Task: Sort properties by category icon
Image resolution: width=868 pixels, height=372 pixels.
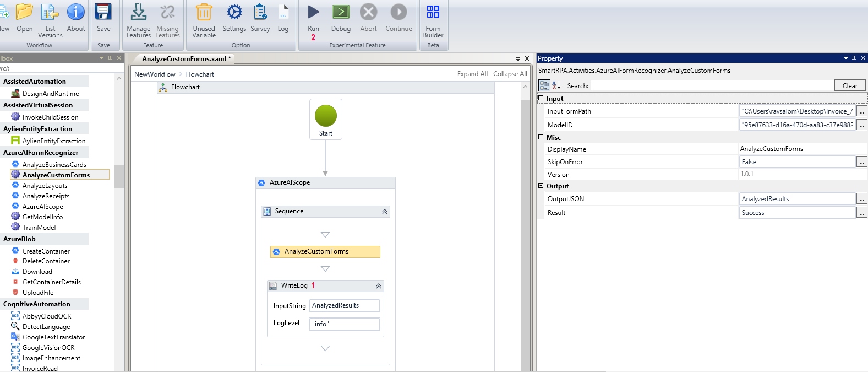Action: [x=544, y=85]
